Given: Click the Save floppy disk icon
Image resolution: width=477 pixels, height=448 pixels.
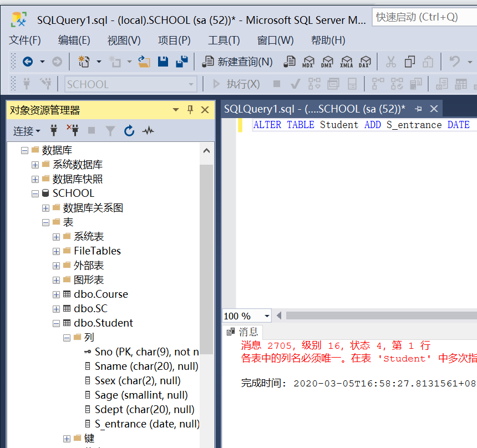Looking at the screenshot, I should click(x=163, y=62).
